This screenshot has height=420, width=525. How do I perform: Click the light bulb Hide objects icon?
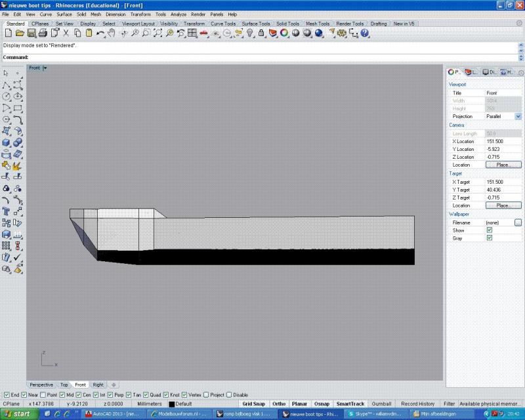pyautogui.click(x=249, y=33)
